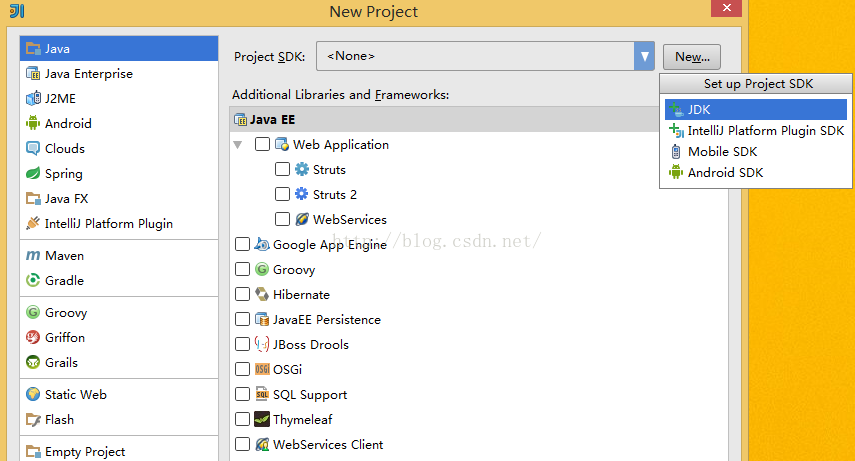Viewport: 855px width, 461px height.
Task: Check Google App Engine support
Action: pyautogui.click(x=242, y=244)
